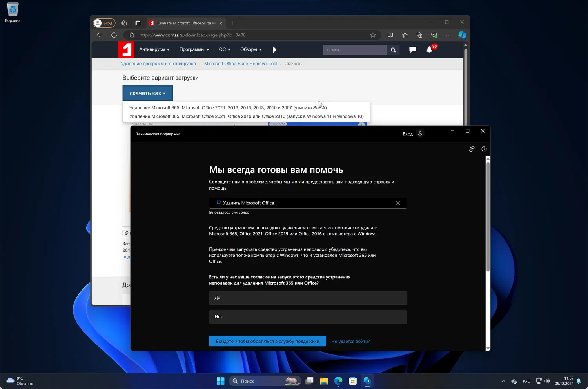Click the site «поиск» input field
Viewport: 588px width, 389px height.
click(x=354, y=50)
